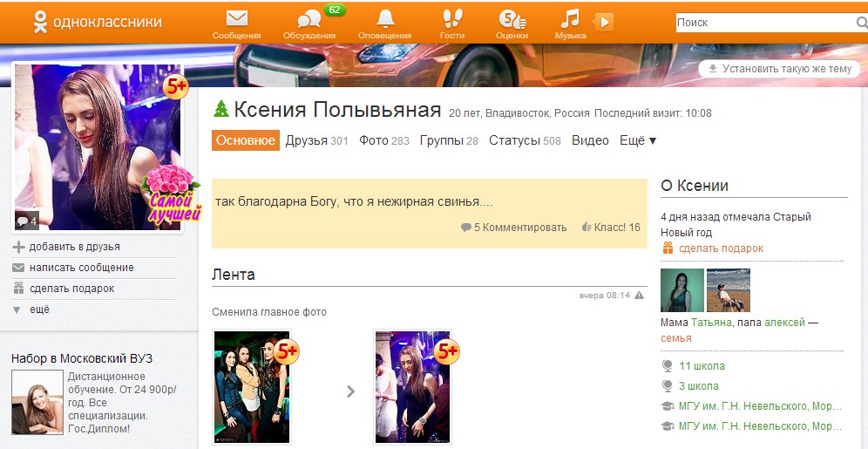The width and height of the screenshot is (868, 449).
Task: Expand the Ещё ▼ profile menu
Action: [x=638, y=140]
